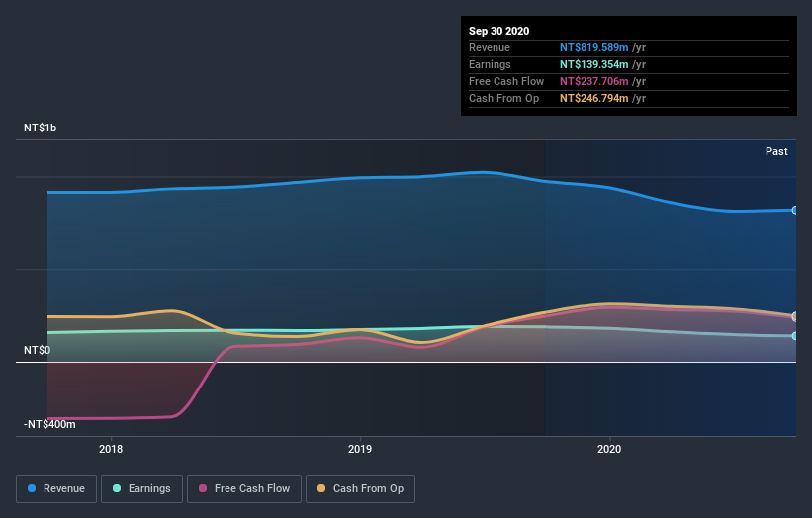This screenshot has height=518, width=812.
Task: Toggle the Revenue legend button
Action: pyautogui.click(x=56, y=489)
